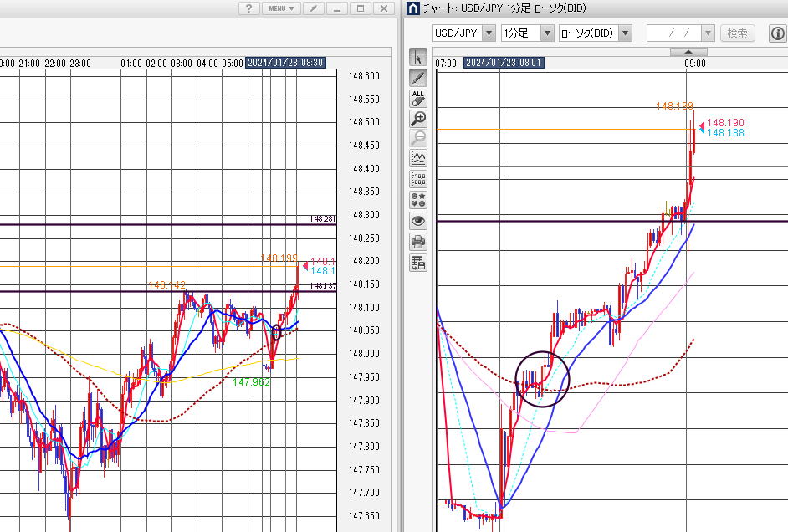Toggle visibility with the eye icon
Image resolution: width=788 pixels, height=532 pixels.
click(418, 221)
